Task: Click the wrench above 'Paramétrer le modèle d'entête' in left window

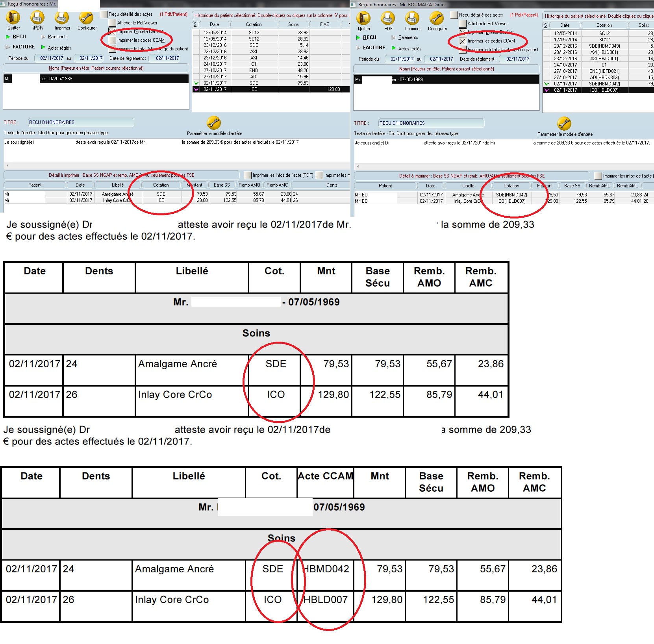Action: point(213,123)
